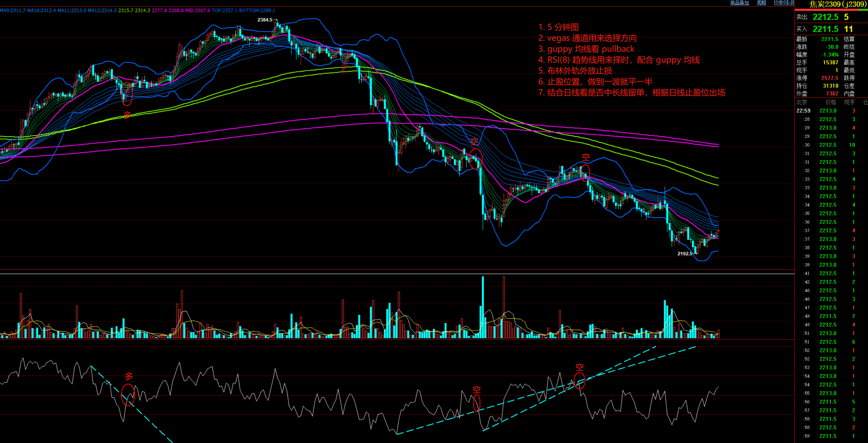Click the red circle at the first 空 entry on the price chart
The image size is (868, 443).
[x=475, y=158]
